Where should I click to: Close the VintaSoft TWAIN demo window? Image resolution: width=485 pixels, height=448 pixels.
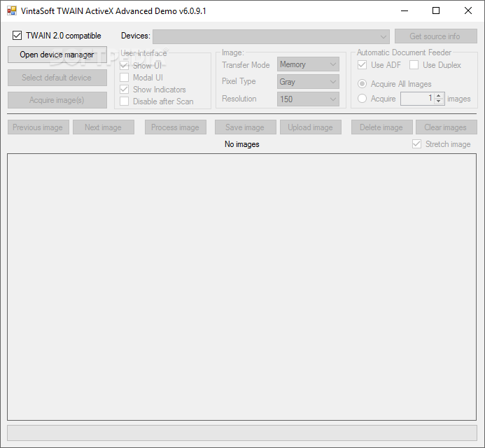tap(468, 10)
